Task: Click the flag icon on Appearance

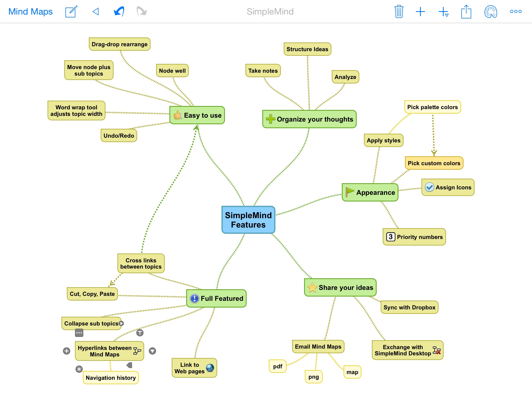Action: [x=350, y=192]
